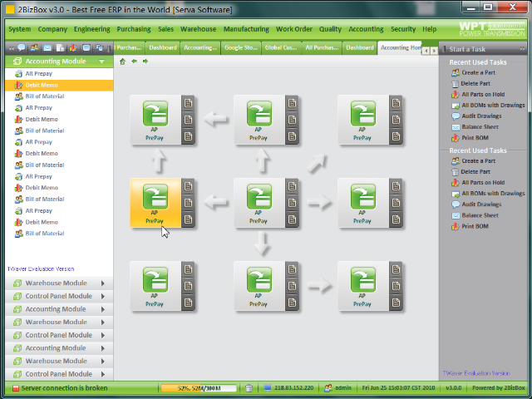Open the Company menu
The image size is (532, 399).
pyautogui.click(x=52, y=29)
